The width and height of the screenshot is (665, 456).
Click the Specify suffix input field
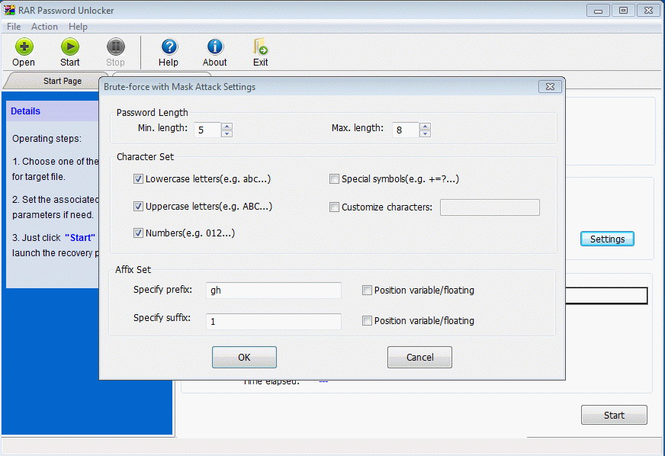[274, 322]
